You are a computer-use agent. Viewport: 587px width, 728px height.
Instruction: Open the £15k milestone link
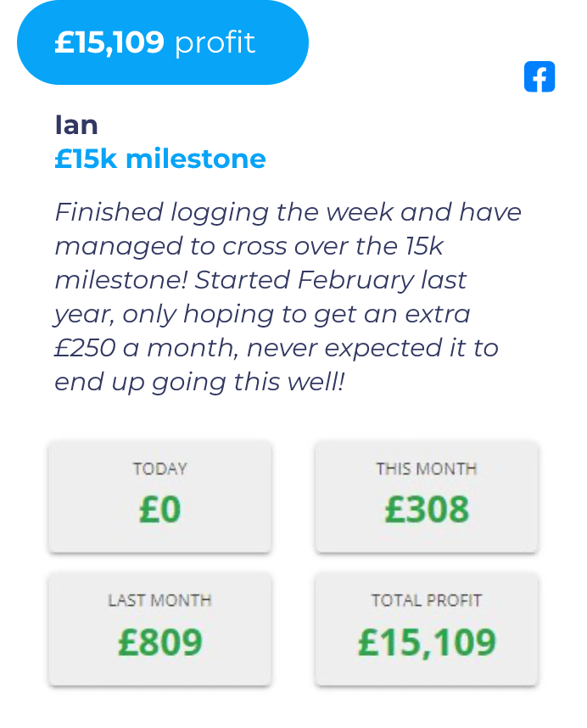160,159
